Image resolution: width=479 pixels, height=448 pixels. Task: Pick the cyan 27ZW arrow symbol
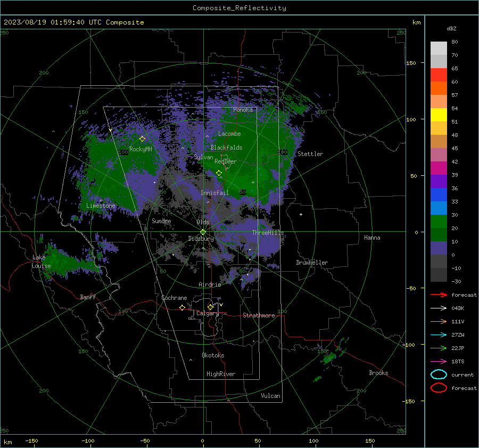pos(439,335)
